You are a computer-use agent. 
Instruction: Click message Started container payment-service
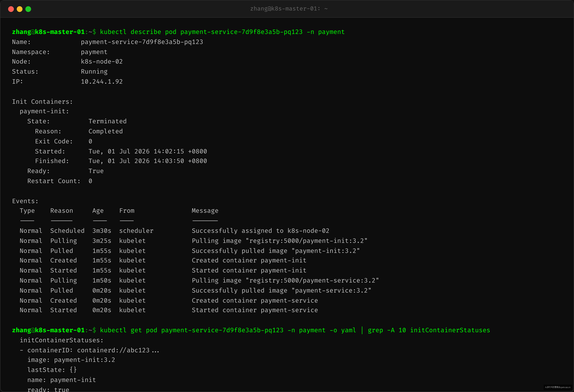pyautogui.click(x=255, y=310)
